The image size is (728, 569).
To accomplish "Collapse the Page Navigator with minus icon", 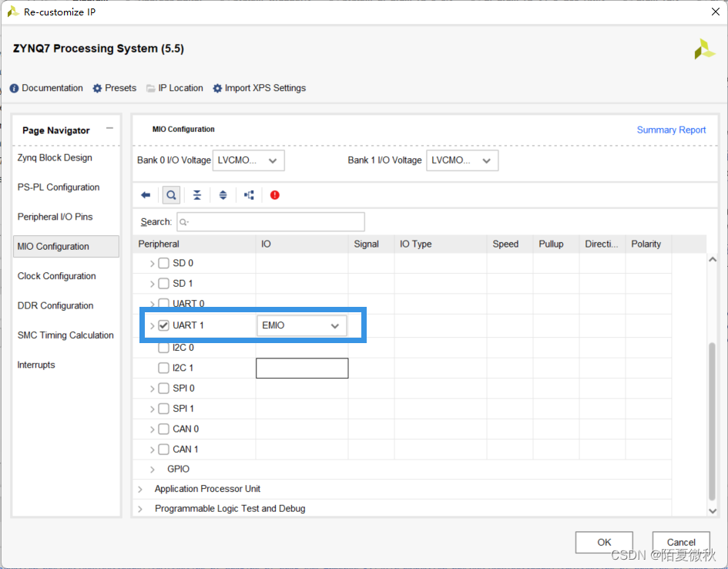I will click(x=109, y=128).
